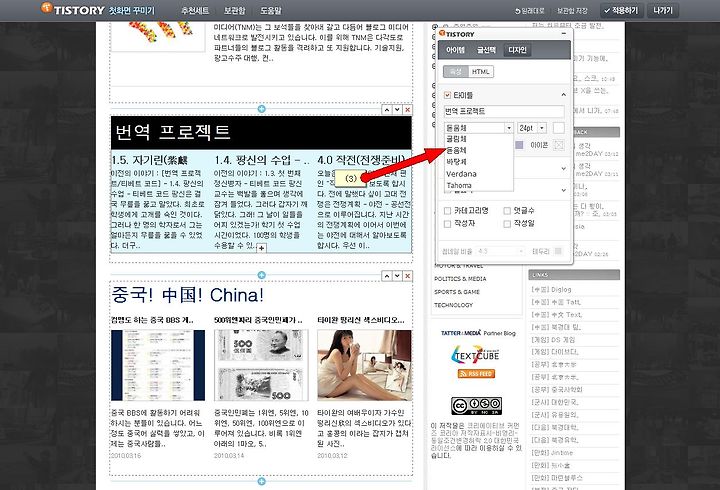Click 보관함 저장 button

572,10
